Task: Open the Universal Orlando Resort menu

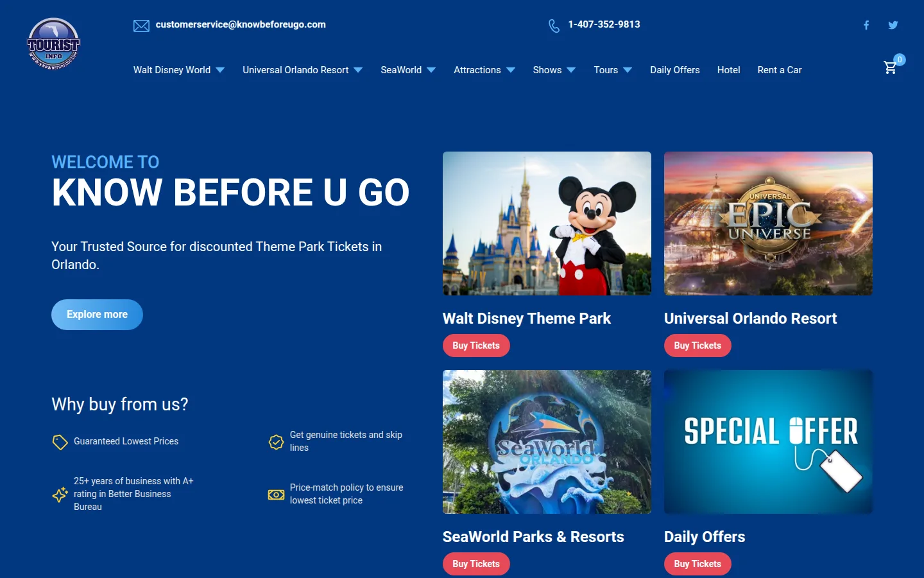Action: point(296,70)
